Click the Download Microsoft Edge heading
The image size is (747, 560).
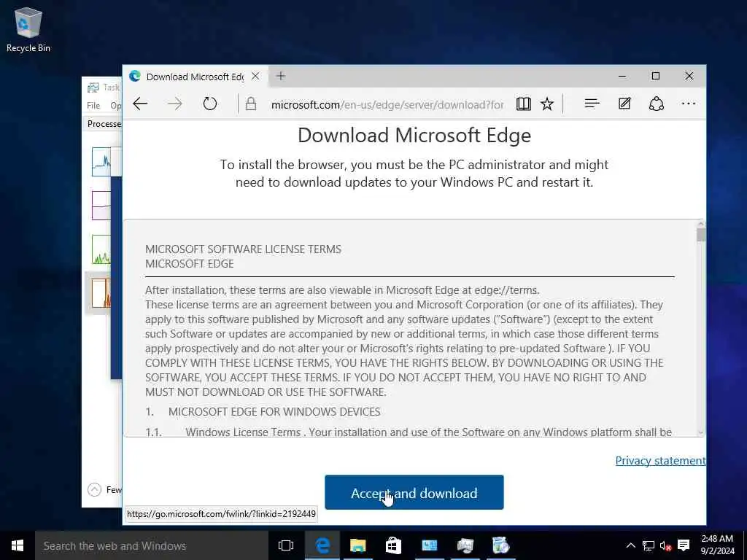tap(414, 135)
